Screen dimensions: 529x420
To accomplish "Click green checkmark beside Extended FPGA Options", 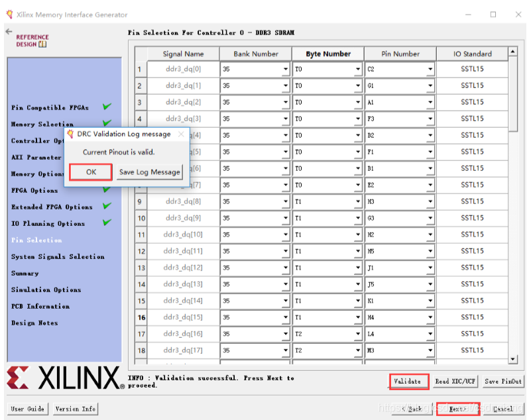I will pos(107,205).
